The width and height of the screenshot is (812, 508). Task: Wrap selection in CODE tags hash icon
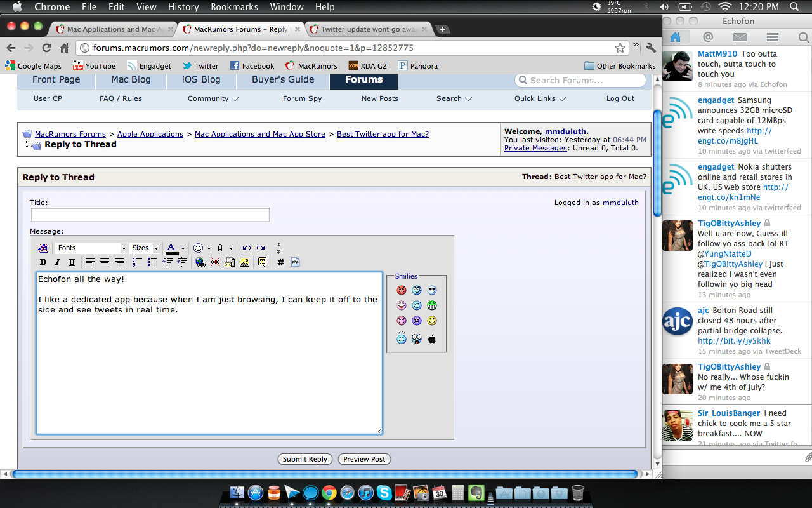click(x=281, y=262)
